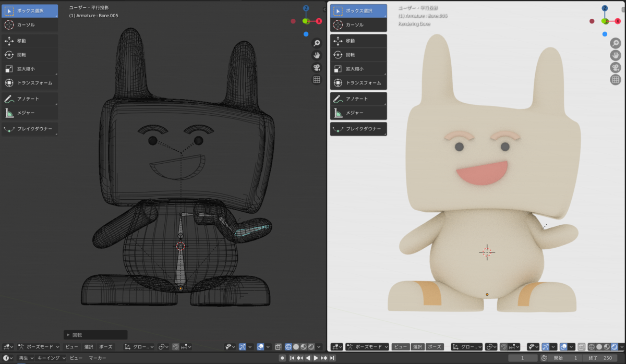The width and height of the screenshot is (626, 364).
Task: Toggle snapping magnet in left viewport header
Action: (175, 347)
